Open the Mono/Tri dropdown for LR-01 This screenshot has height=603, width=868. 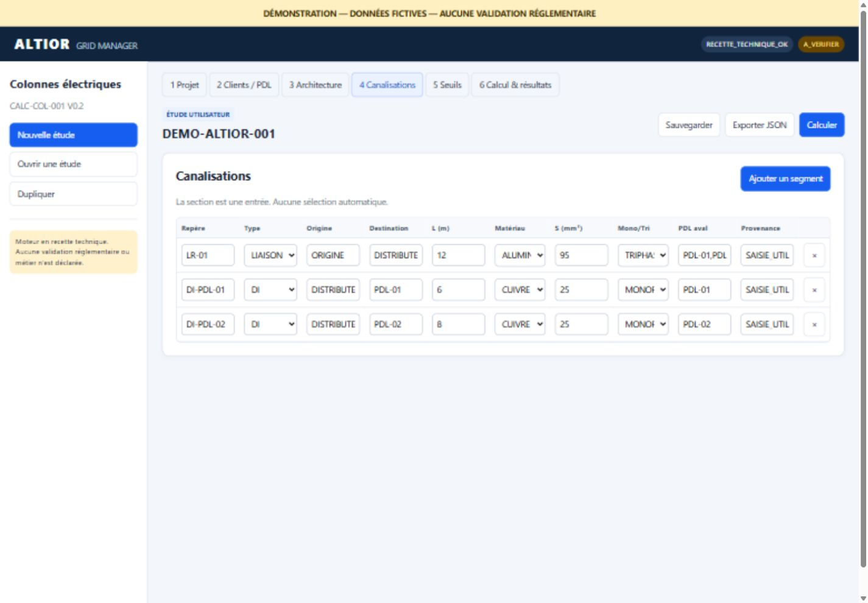(643, 255)
